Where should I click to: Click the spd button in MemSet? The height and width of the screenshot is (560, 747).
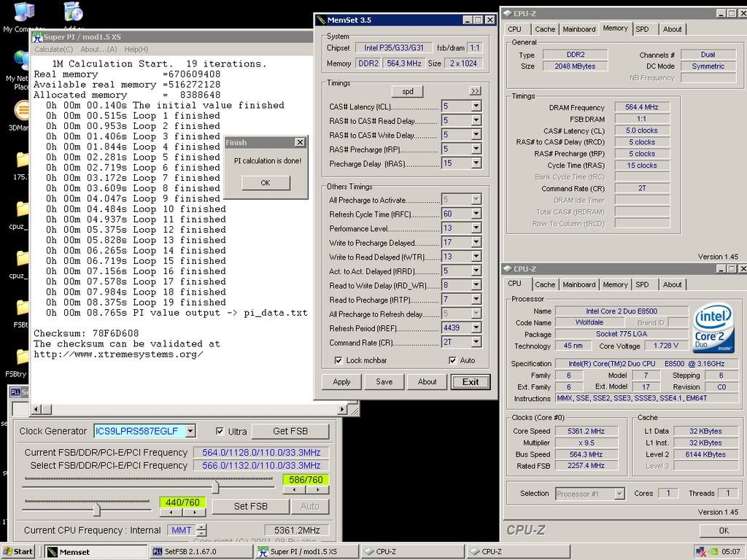[x=407, y=91]
